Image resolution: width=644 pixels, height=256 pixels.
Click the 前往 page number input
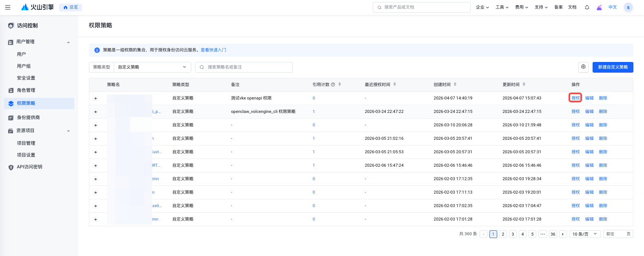(x=618, y=234)
